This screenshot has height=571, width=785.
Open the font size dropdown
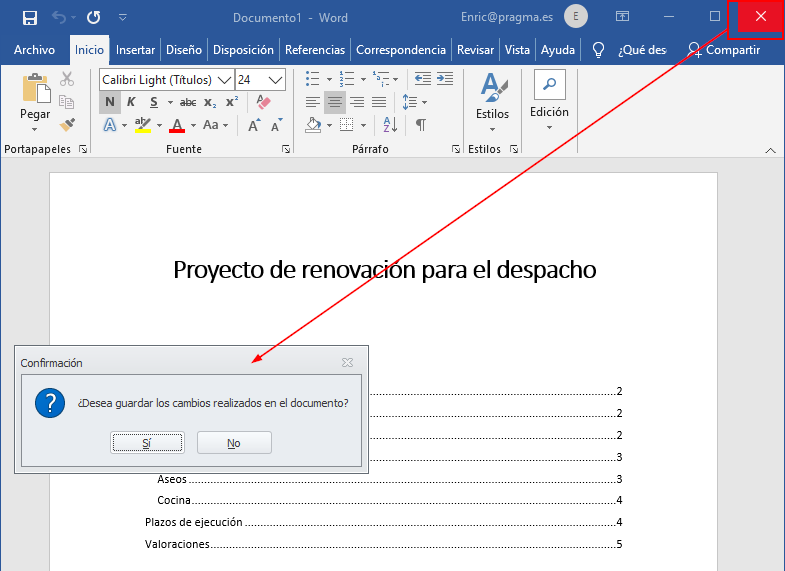pos(277,79)
